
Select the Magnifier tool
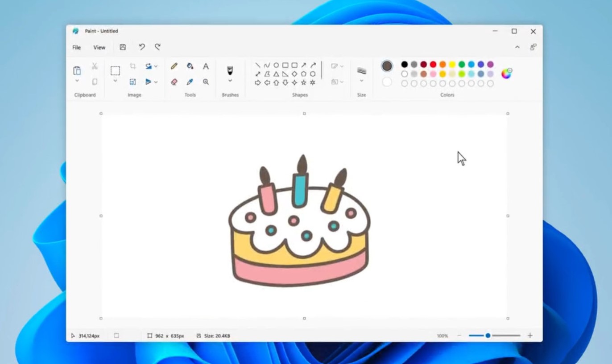coord(206,82)
